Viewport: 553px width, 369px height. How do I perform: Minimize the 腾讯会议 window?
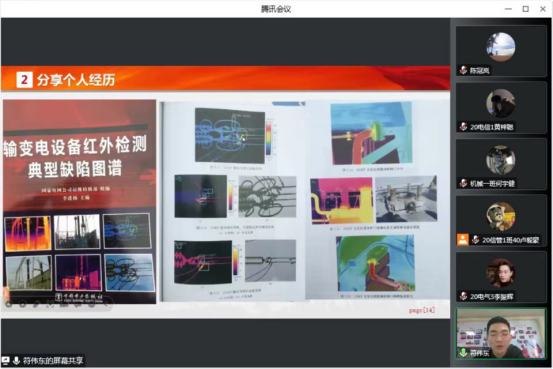point(508,9)
